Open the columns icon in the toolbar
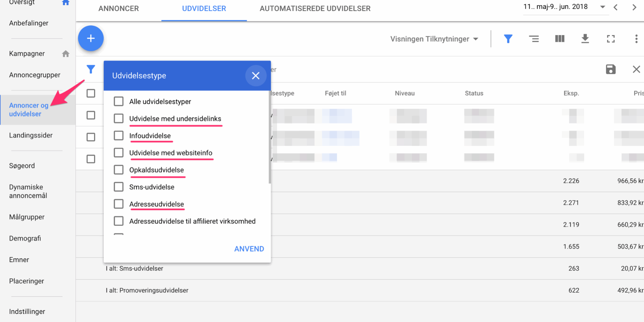 560,39
